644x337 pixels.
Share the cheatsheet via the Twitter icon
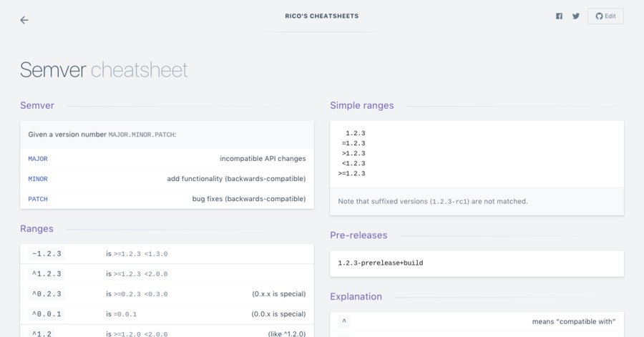(x=576, y=16)
